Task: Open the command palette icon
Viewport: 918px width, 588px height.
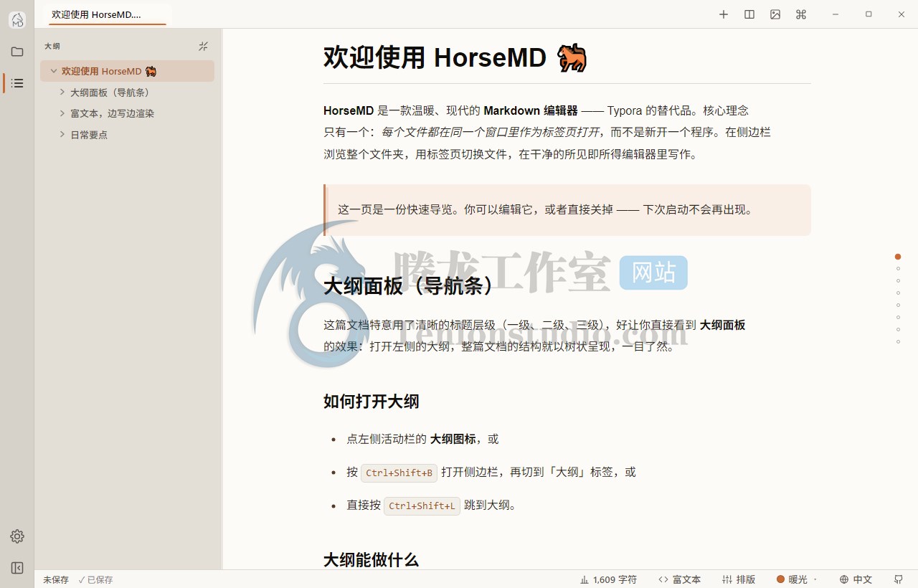Action: pos(801,14)
